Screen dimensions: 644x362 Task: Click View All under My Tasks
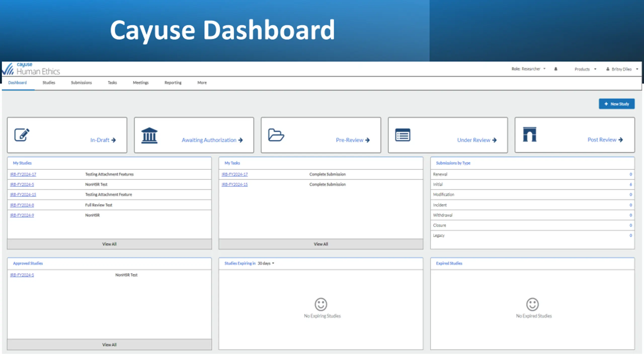click(x=321, y=244)
